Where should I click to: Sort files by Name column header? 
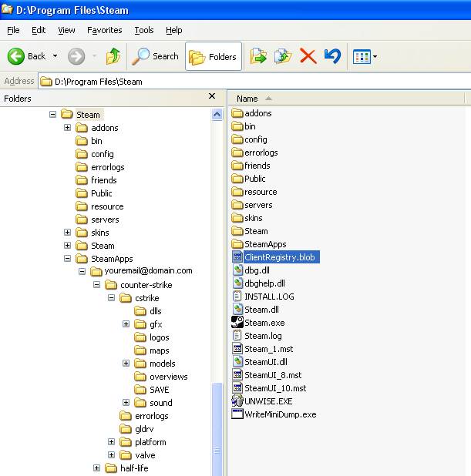pos(346,99)
